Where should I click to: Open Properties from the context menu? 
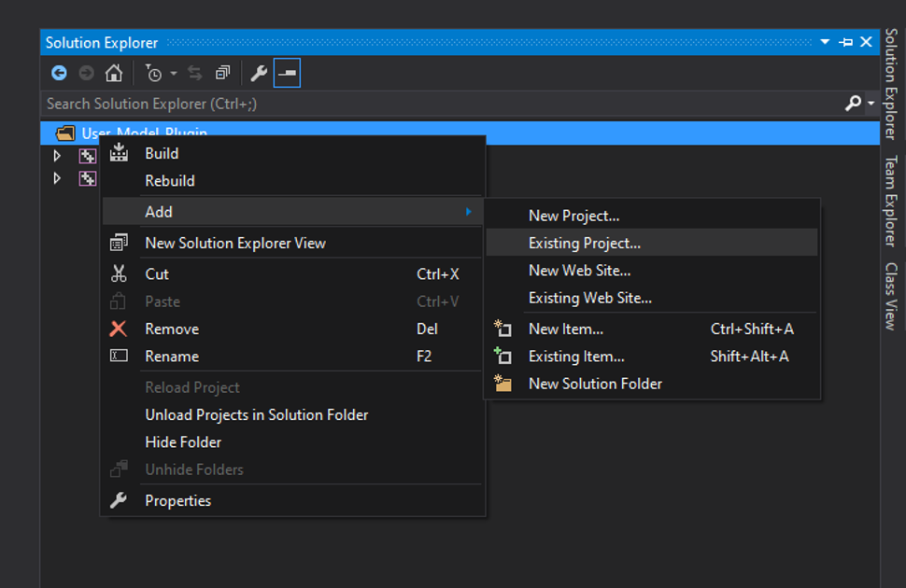pyautogui.click(x=292, y=501)
